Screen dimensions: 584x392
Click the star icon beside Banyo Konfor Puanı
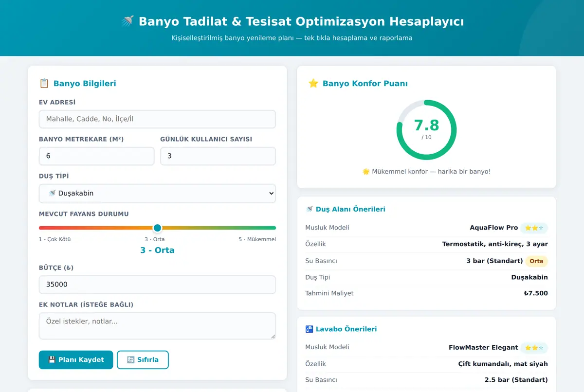[x=313, y=83]
